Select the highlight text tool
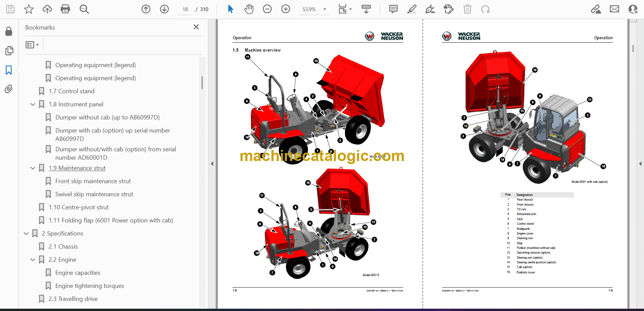Image resolution: width=644 pixels, height=311 pixels. (412, 9)
